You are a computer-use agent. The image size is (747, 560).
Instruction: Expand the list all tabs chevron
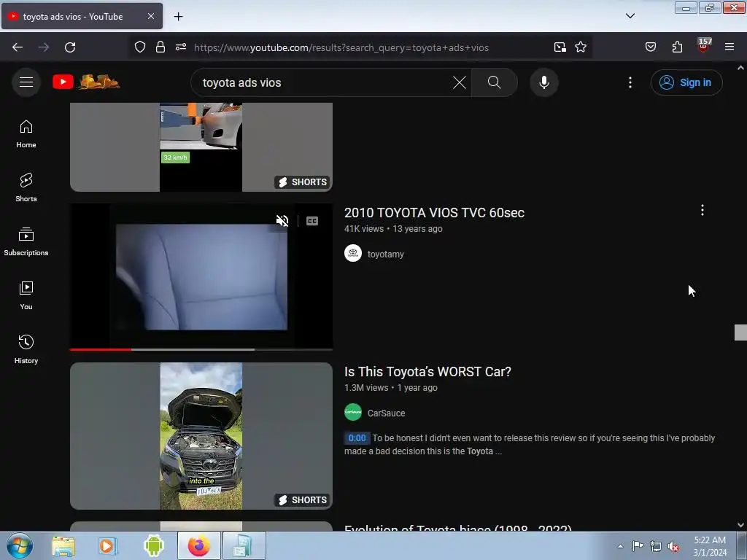[630, 16]
